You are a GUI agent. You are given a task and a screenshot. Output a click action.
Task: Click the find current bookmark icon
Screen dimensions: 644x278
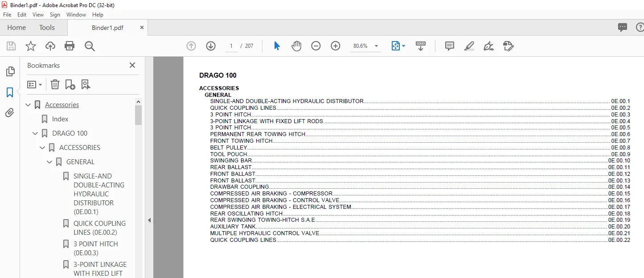86,84
